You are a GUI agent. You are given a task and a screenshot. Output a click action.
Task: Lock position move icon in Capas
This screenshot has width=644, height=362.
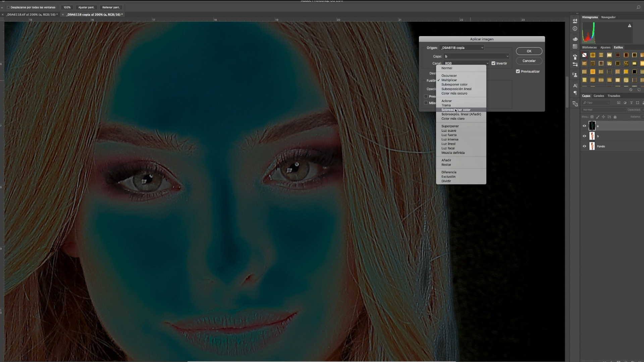(603, 117)
